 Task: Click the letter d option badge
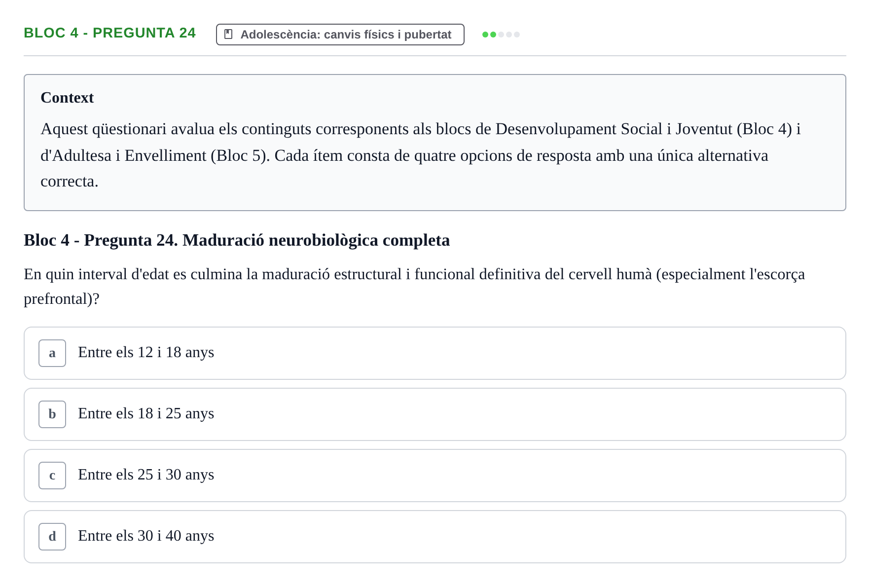[52, 537]
